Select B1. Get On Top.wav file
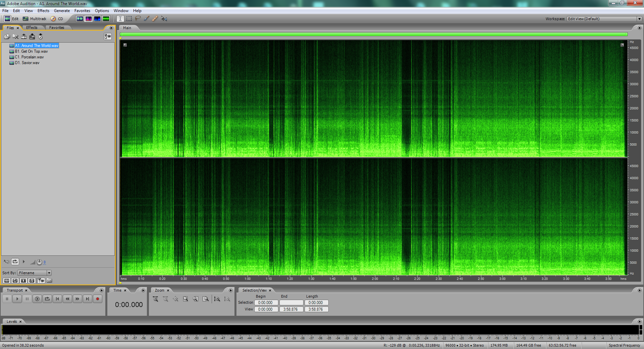This screenshot has height=349, width=644. (x=31, y=51)
